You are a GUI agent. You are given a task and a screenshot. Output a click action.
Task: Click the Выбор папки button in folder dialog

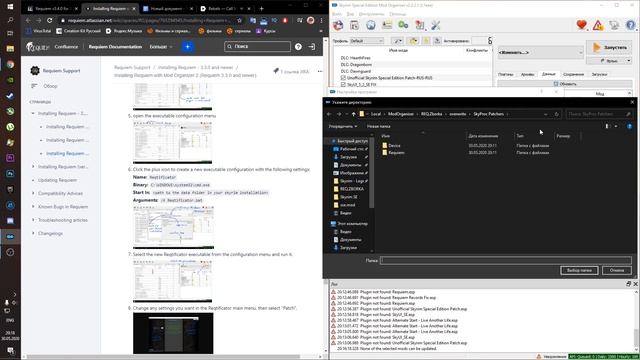click(579, 270)
